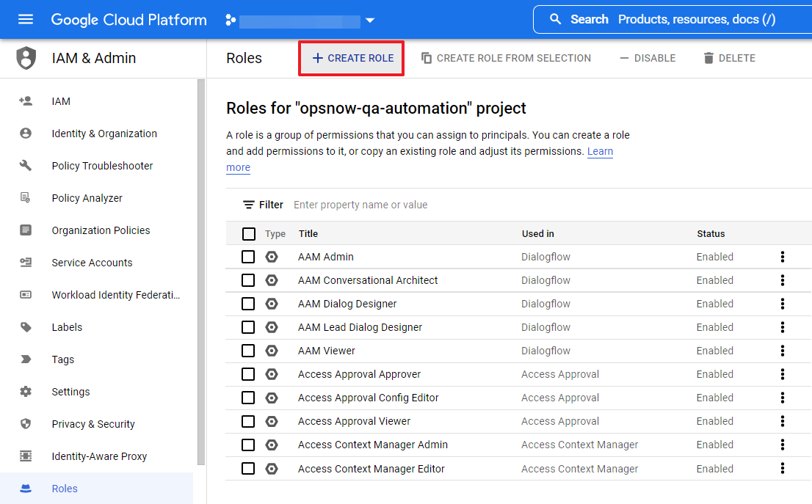Click the Settings gear icon in sidebar

click(26, 392)
